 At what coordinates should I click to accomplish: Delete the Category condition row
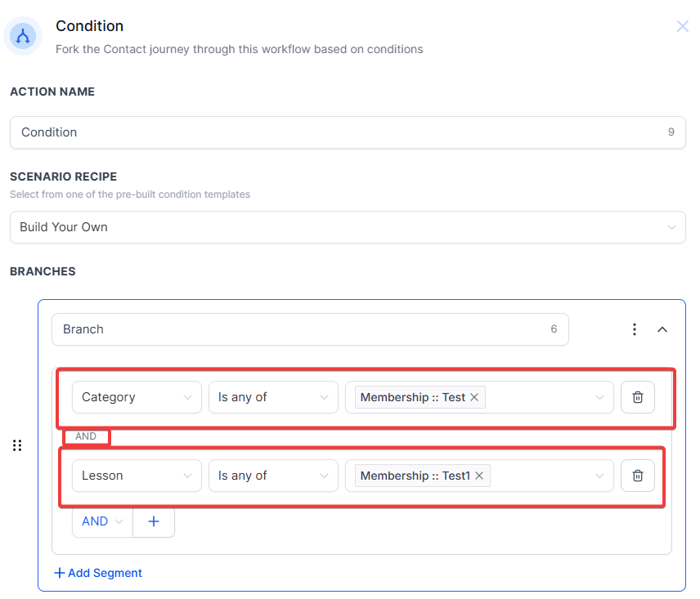click(x=638, y=397)
